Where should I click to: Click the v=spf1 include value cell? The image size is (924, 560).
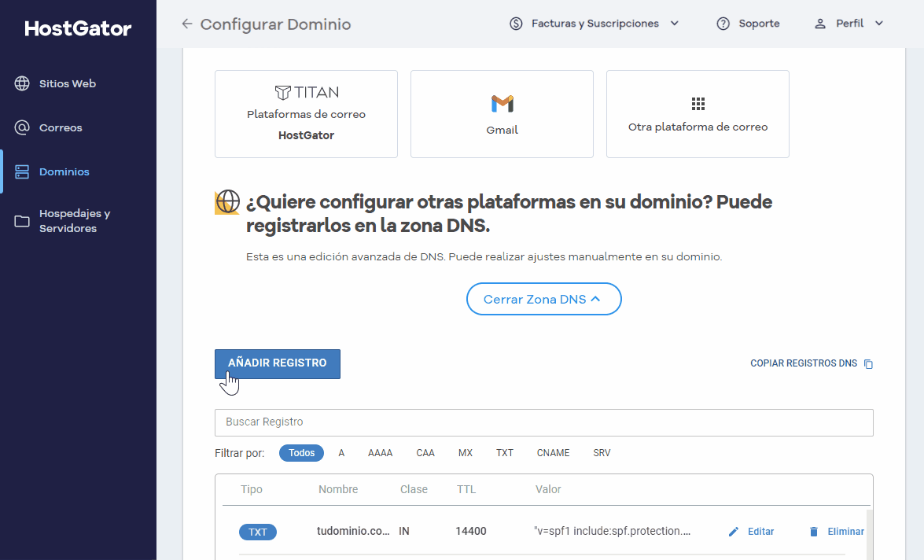(x=613, y=531)
